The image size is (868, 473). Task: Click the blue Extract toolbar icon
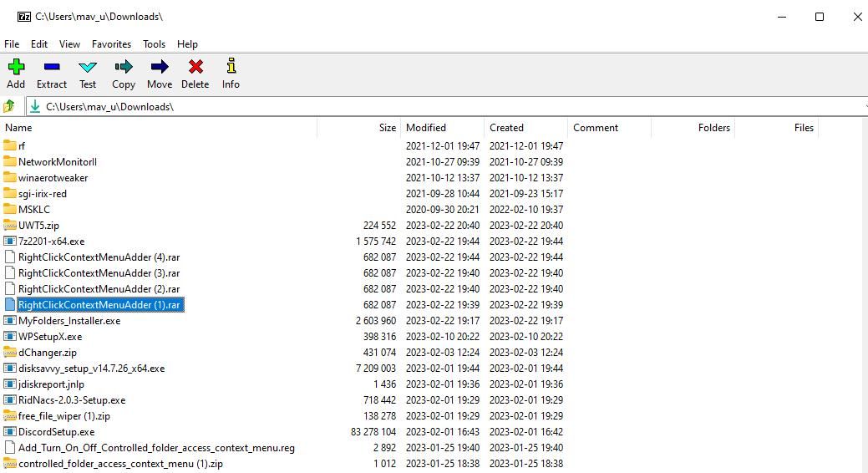[52, 67]
